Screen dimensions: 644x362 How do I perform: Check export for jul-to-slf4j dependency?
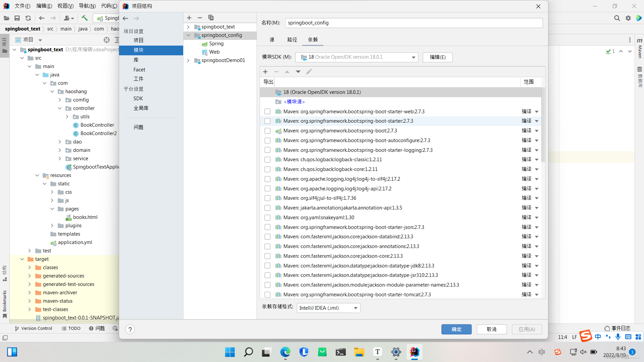[x=267, y=198]
